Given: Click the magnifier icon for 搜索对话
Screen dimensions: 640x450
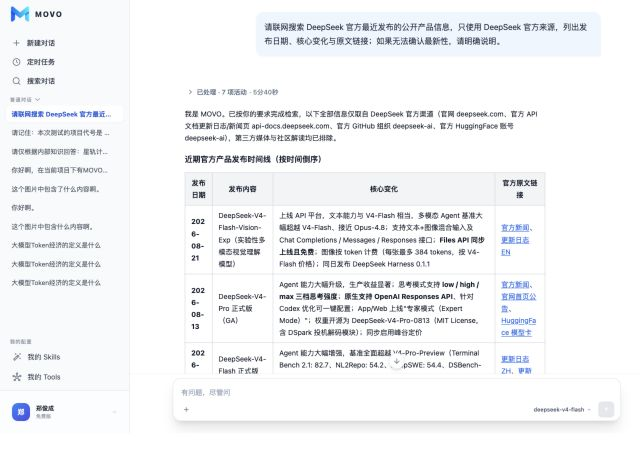Looking at the screenshot, I should pyautogui.click(x=16, y=81).
